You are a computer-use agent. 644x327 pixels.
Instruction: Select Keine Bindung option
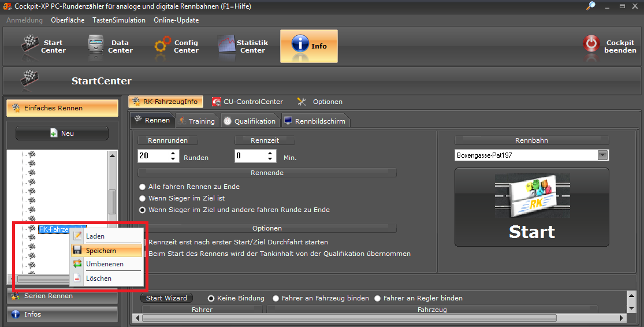click(x=211, y=298)
